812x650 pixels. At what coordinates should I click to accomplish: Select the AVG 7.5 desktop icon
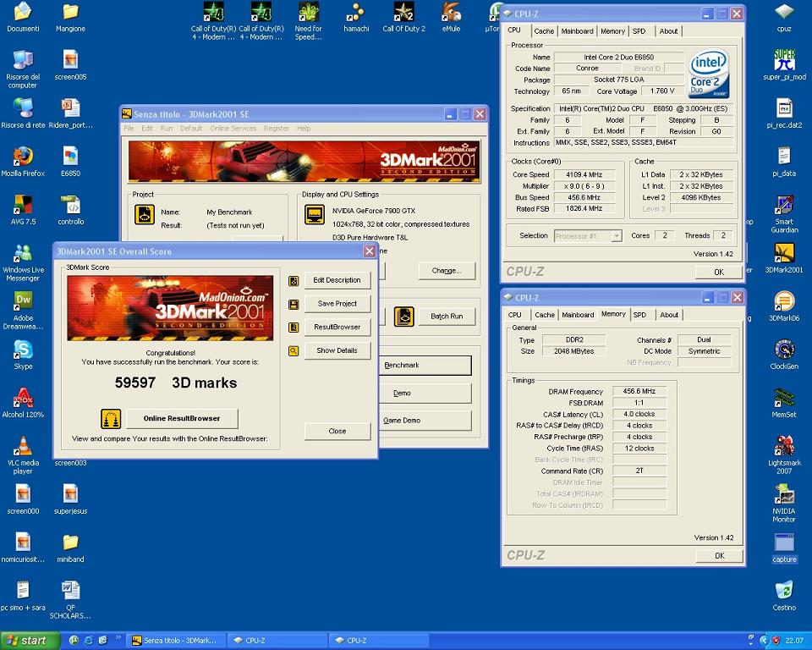(23, 209)
